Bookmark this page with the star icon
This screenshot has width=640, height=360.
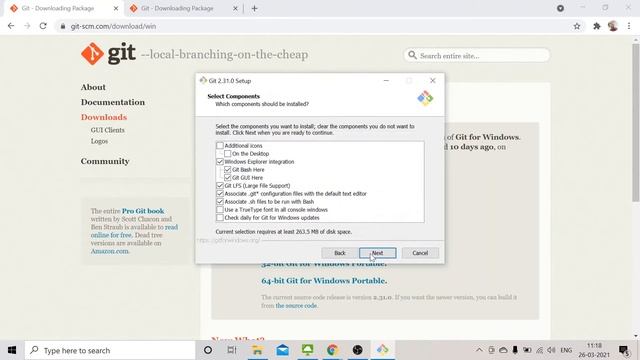coord(577,26)
